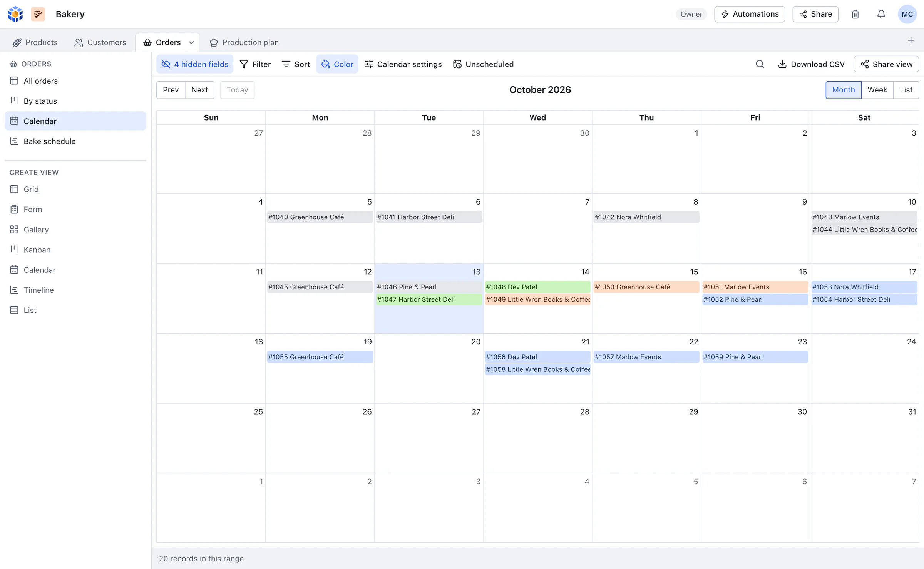Open order #1050 Greenhouse Café event

pos(646,287)
